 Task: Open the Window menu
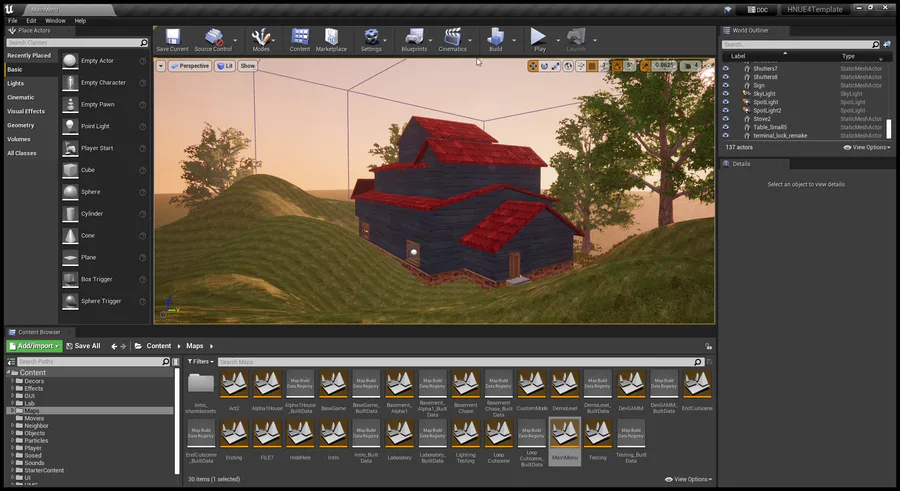(55, 20)
